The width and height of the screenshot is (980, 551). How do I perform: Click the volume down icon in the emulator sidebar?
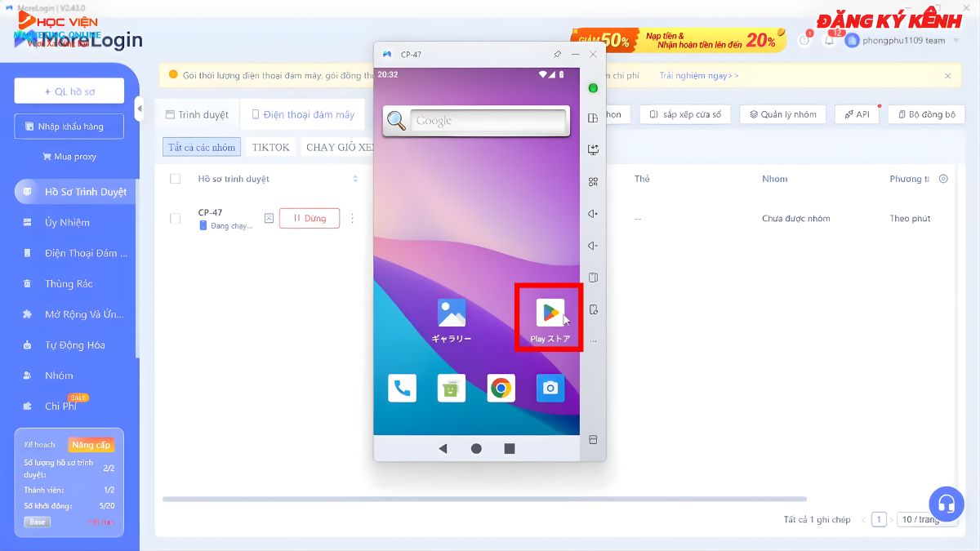click(593, 246)
